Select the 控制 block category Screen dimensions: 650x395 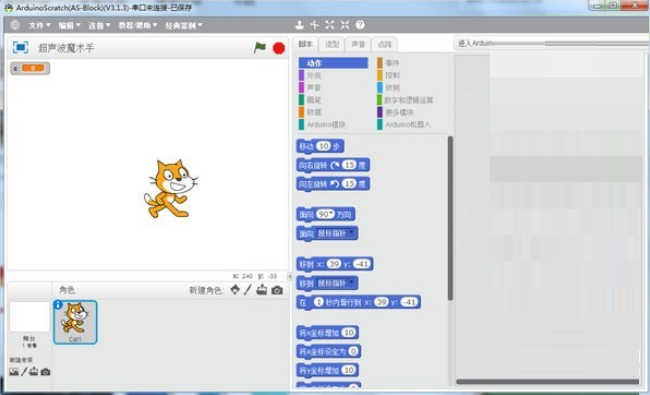pyautogui.click(x=388, y=75)
